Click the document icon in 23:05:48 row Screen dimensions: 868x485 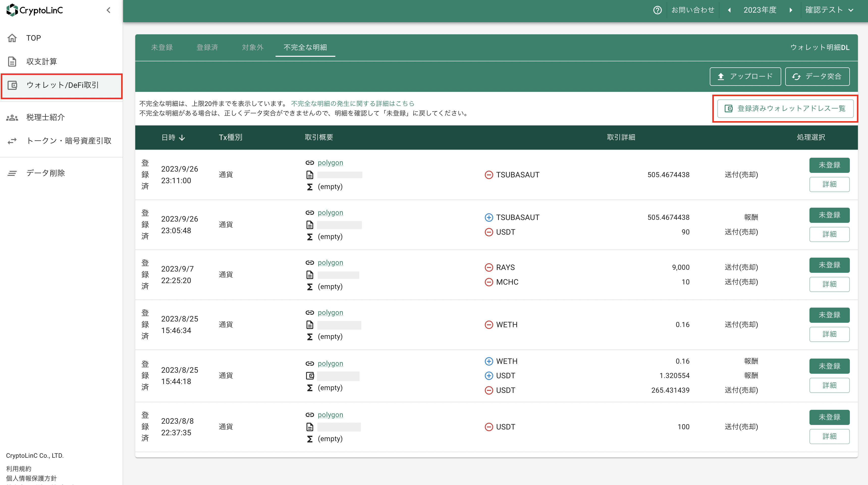pos(310,225)
